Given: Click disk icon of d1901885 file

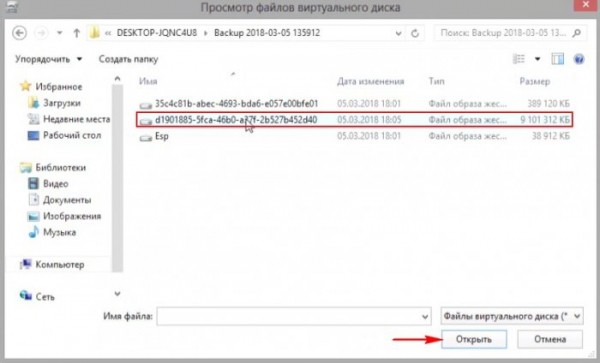Looking at the screenshot, I should tap(145, 121).
